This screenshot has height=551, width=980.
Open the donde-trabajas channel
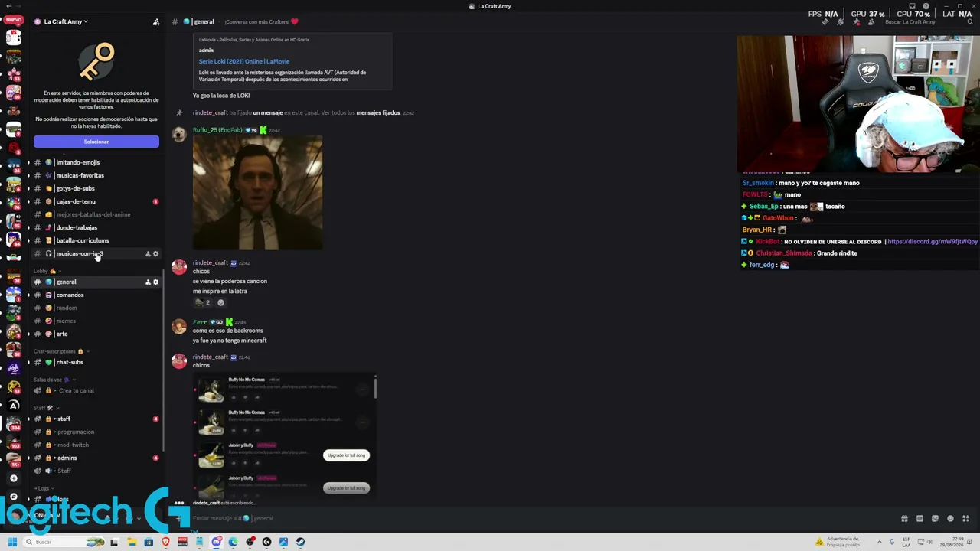[x=96, y=228]
